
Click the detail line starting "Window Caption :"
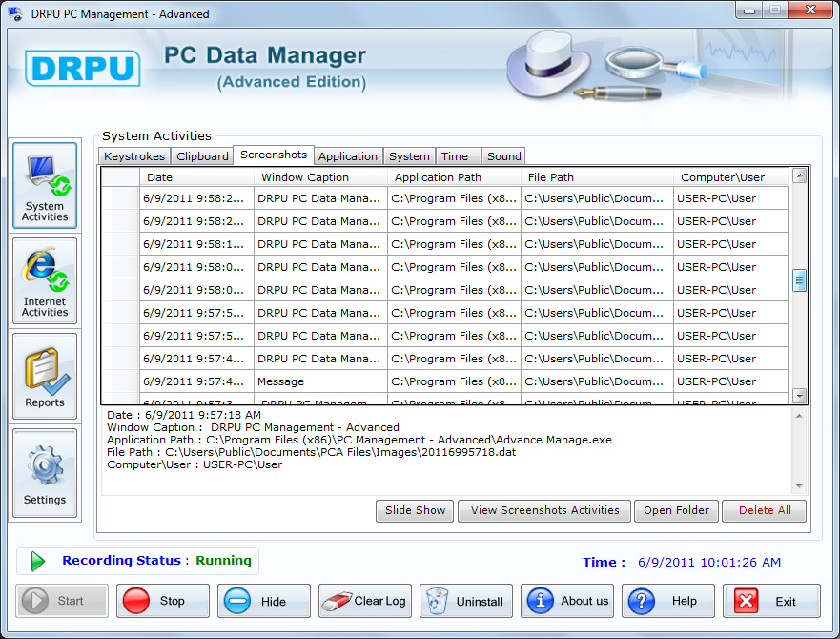253,427
